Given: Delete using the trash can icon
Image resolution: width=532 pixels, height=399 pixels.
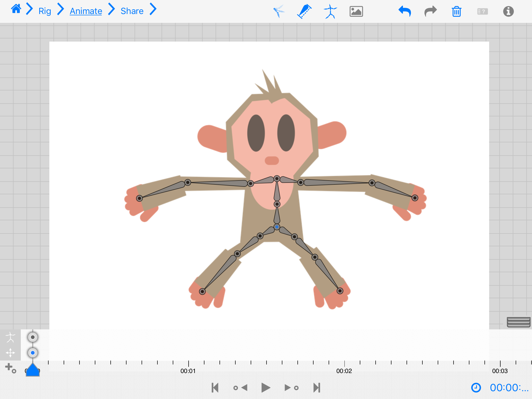Looking at the screenshot, I should 456,11.
